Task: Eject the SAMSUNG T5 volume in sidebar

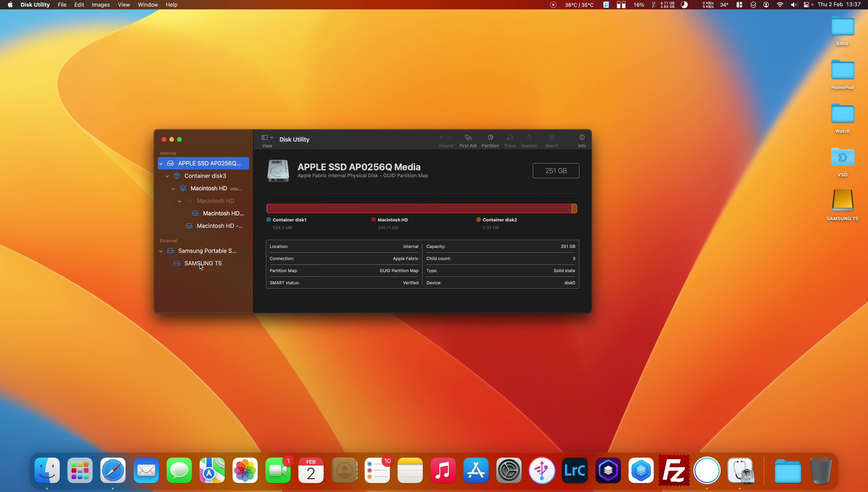Action: click(243, 264)
